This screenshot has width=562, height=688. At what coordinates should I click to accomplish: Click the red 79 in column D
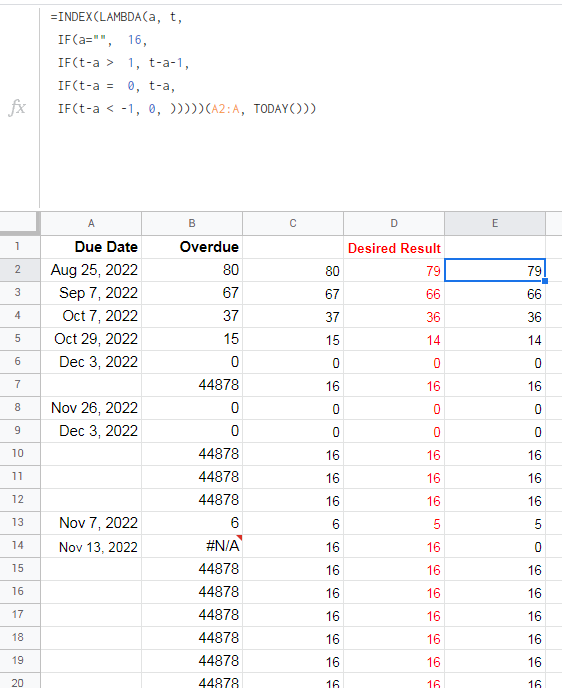tap(394, 270)
